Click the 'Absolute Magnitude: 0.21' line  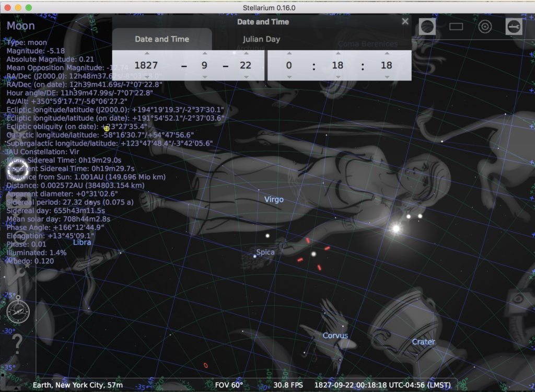50,60
